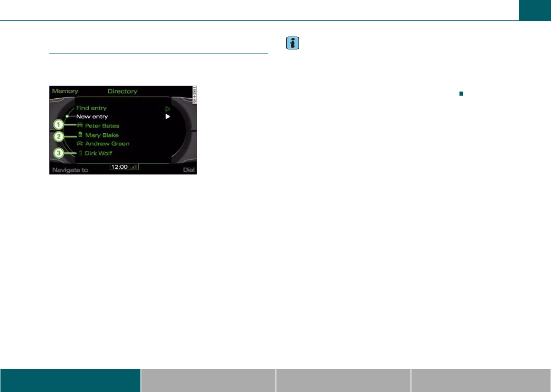Screen dimensions: 551x392
Task: Select the Mary Blake directory entry
Action: 101,135
